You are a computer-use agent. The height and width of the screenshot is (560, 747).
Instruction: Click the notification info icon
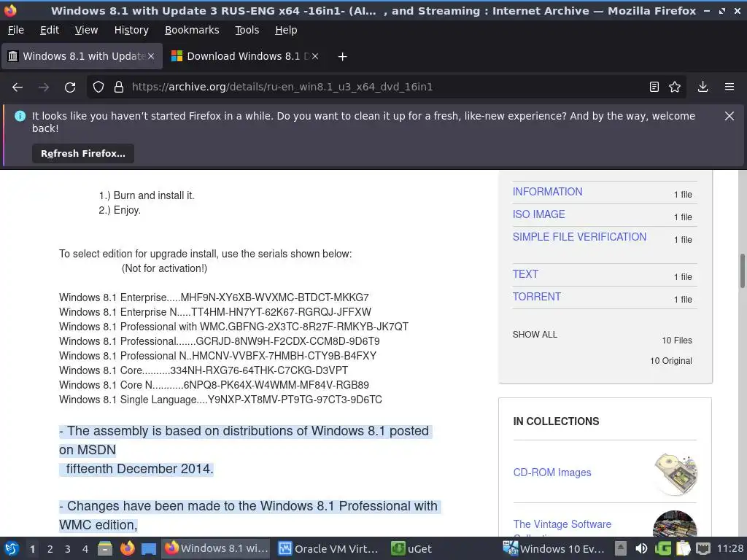20,116
